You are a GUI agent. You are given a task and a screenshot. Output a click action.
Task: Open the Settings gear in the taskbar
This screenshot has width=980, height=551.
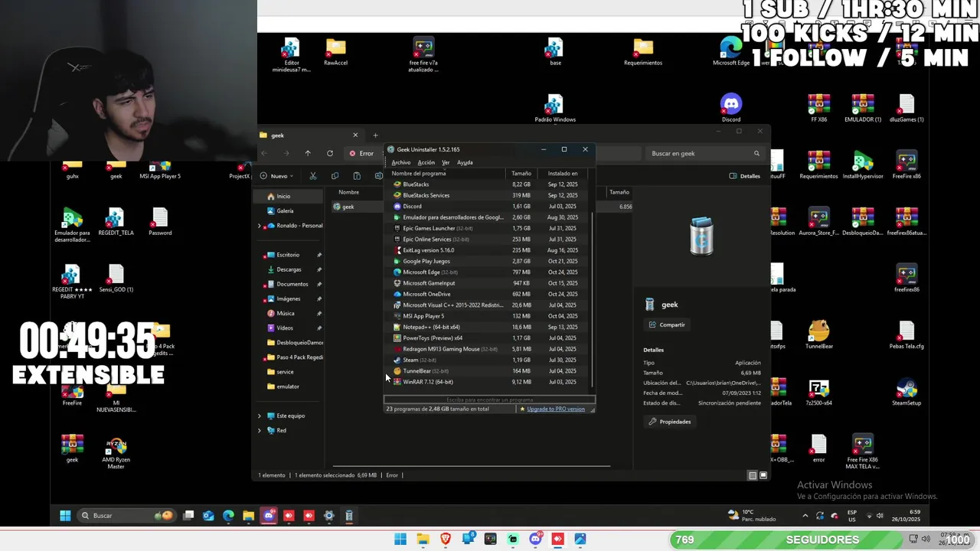(x=328, y=516)
